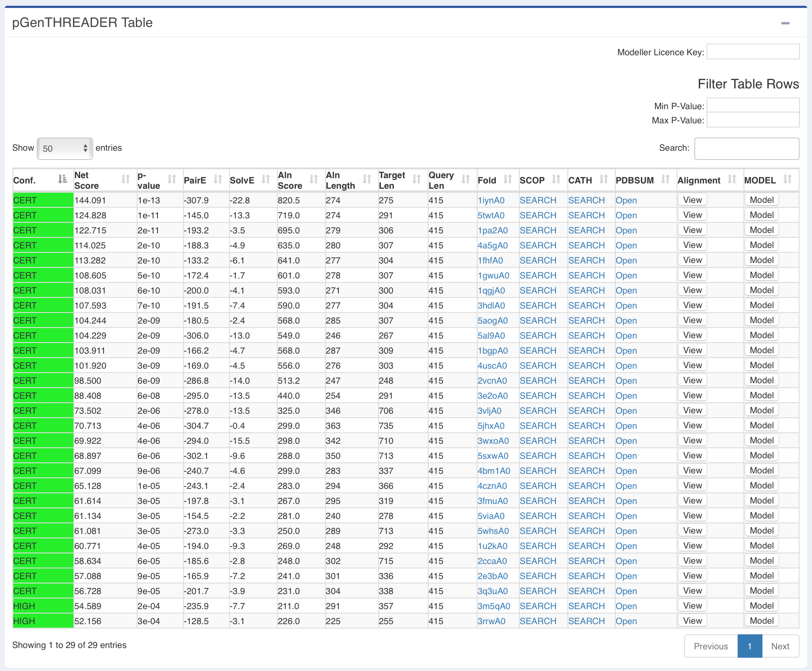Open fold link 3rrwA0
Viewport: 812px width, 671px height.
pos(491,621)
